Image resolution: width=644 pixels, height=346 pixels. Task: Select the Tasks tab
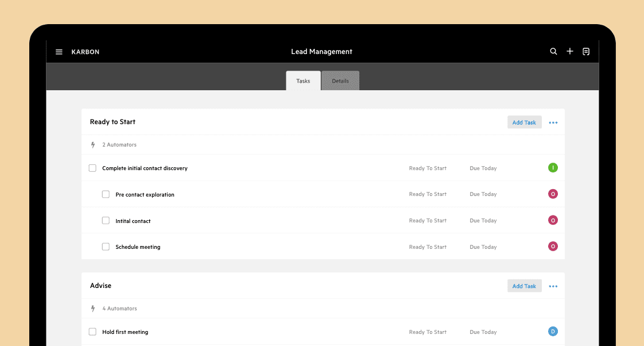[x=303, y=80]
